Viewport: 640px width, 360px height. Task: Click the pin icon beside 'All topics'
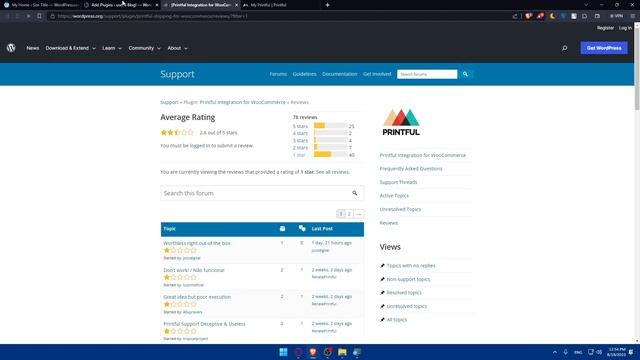point(382,320)
